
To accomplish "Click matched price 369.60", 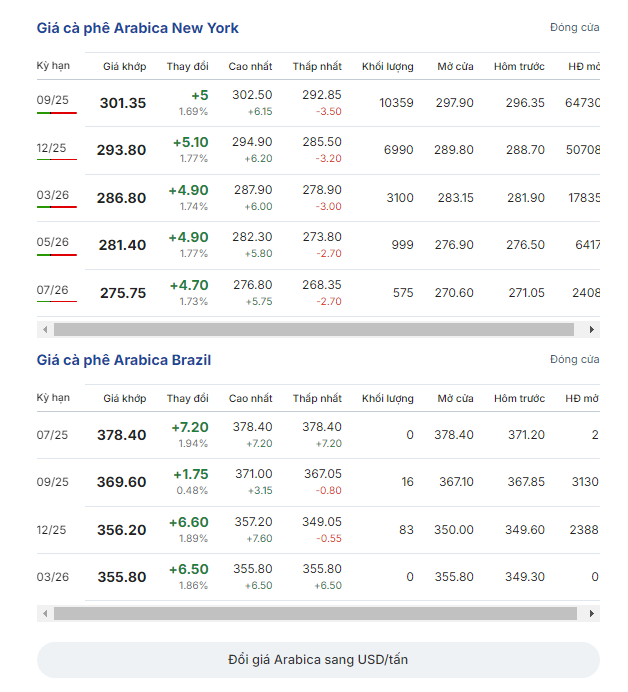I will coord(121,482).
